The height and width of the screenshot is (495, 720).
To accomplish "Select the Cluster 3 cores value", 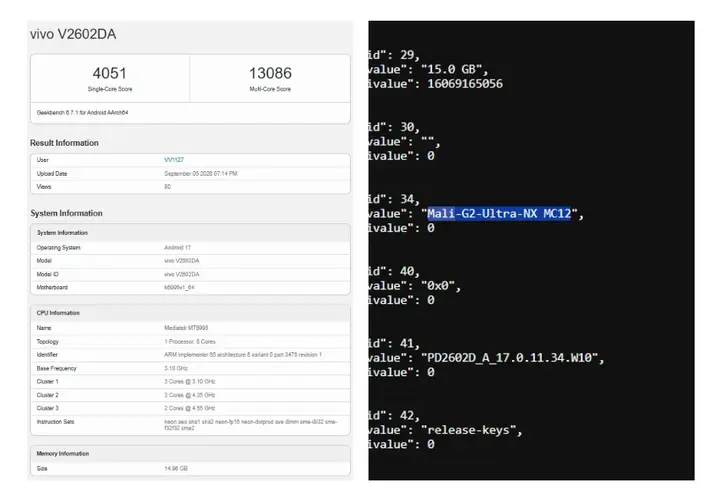I will (x=190, y=408).
